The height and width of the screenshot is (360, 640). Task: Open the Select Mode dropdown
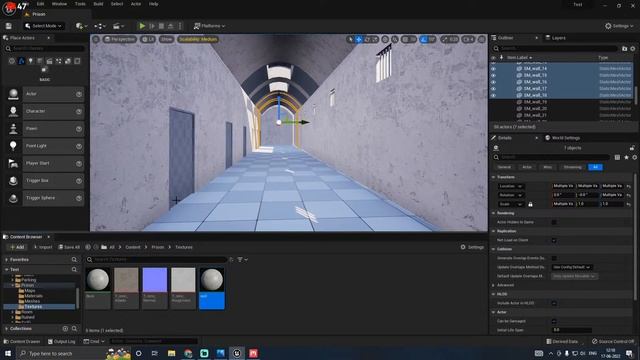tap(44, 26)
